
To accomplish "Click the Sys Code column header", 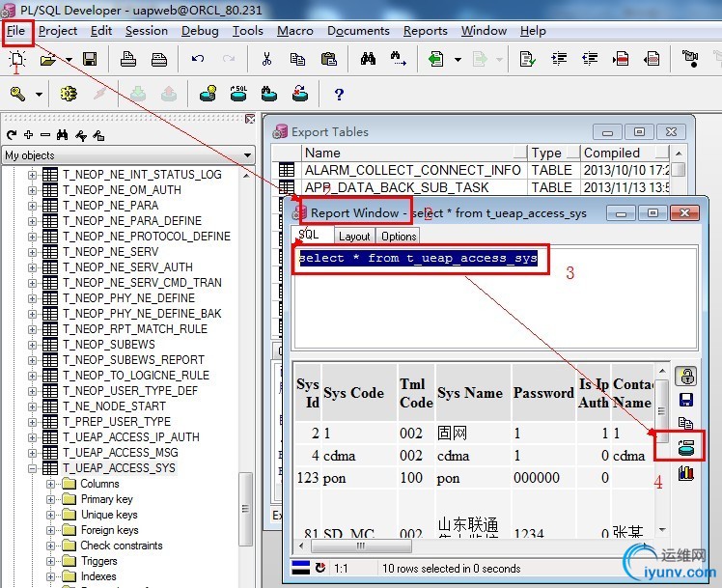I will pos(359,393).
